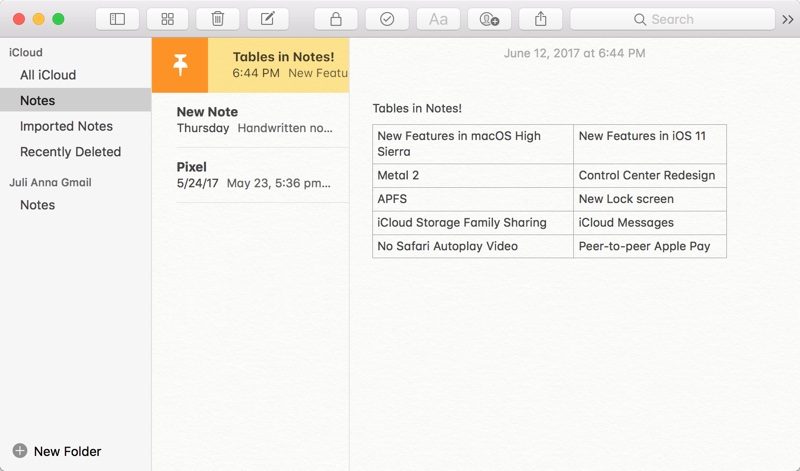Screen dimensions: 800x471
Task: Click cell New Features in iOS 11
Action: [x=650, y=144]
